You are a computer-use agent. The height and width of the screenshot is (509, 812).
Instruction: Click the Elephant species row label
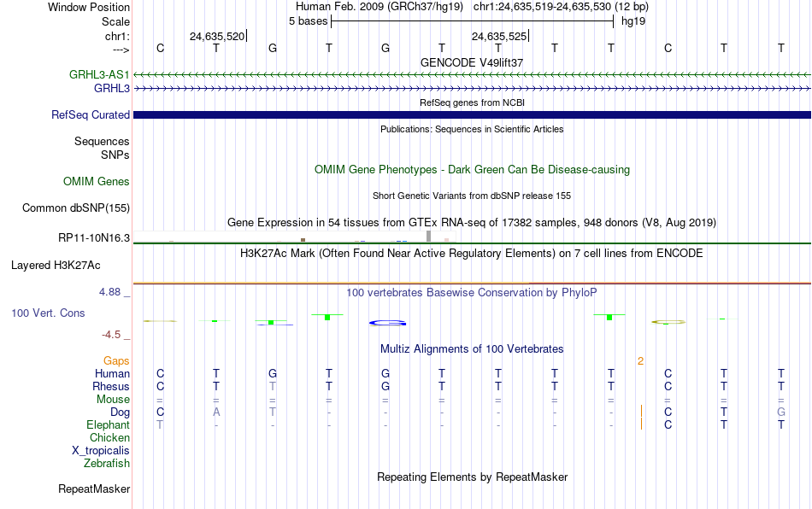[x=108, y=424]
